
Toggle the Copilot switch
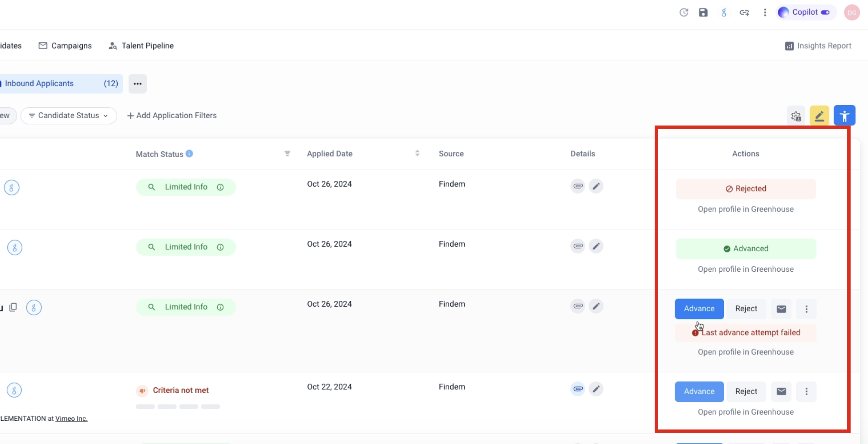pyautogui.click(x=825, y=12)
